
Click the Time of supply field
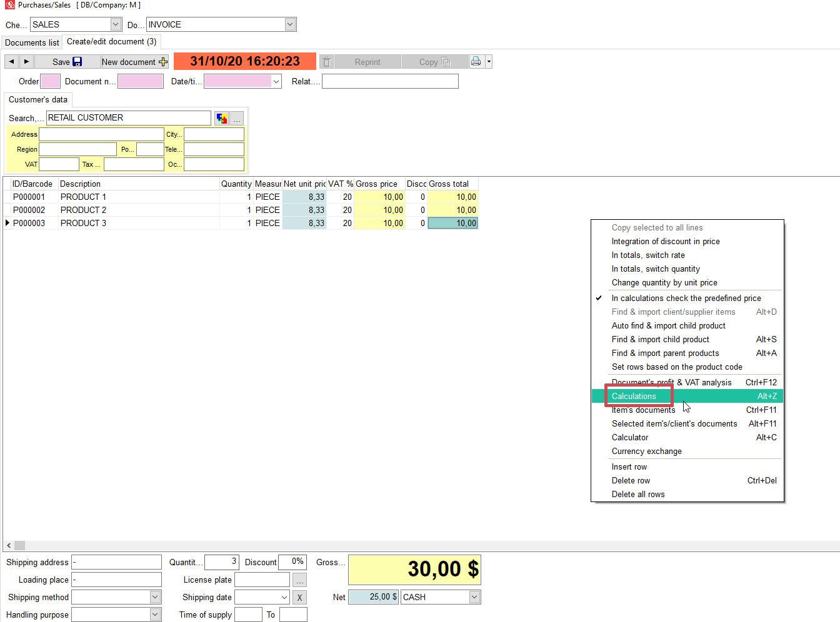click(248, 615)
